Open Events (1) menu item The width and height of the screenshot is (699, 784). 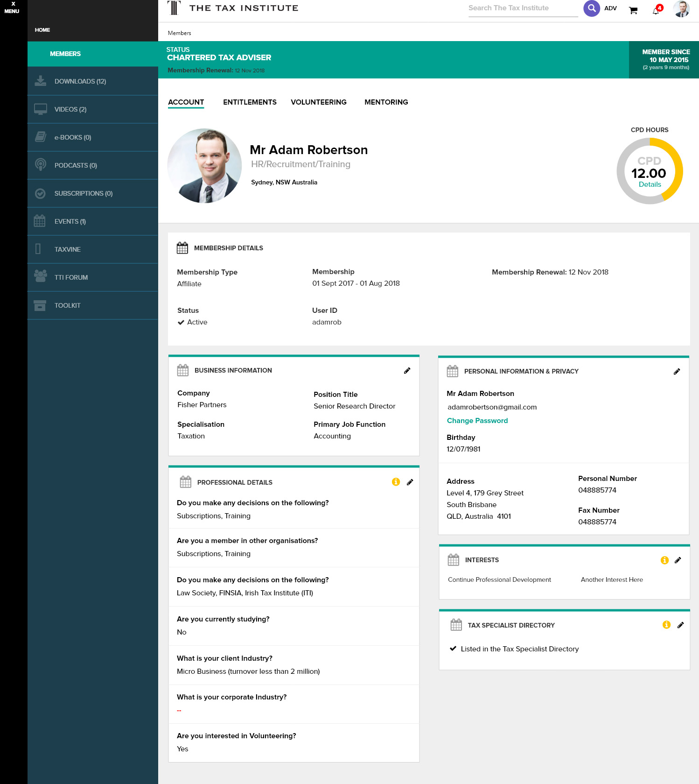(93, 221)
